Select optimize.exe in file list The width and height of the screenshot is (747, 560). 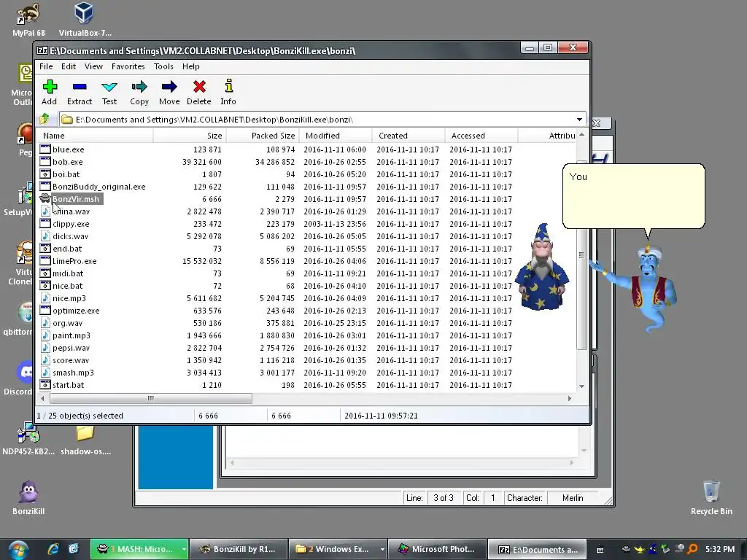coord(76,310)
